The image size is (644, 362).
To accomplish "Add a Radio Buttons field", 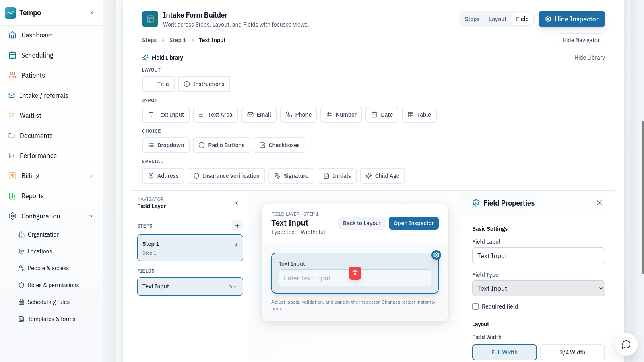I will point(221,145).
